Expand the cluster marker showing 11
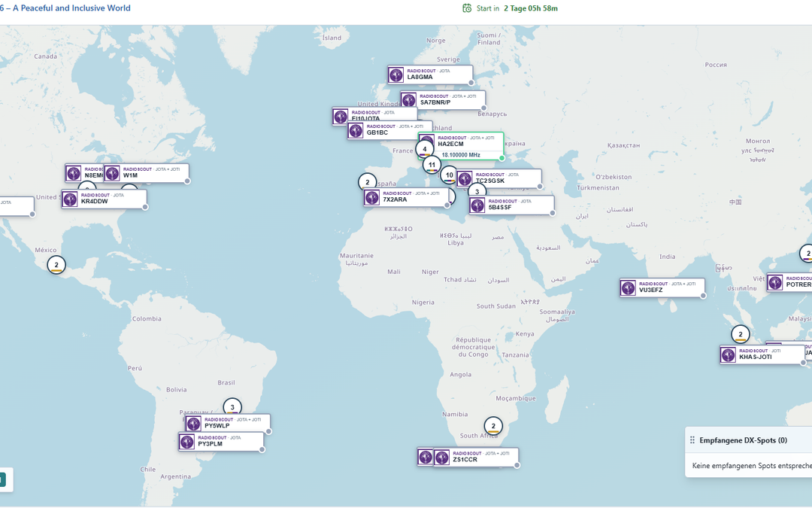Viewport: 812px width, 508px height. 432,166
